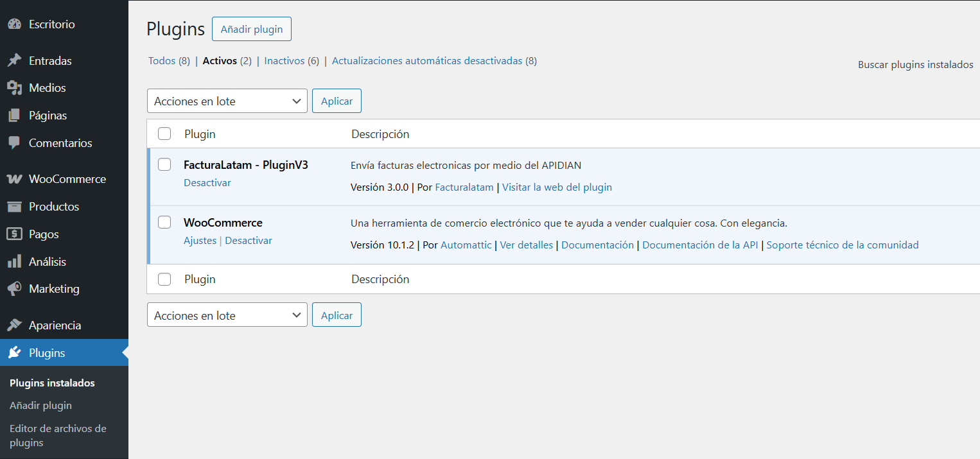Open the Facturalatam author link
This screenshot has width=980, height=459.
click(x=464, y=187)
